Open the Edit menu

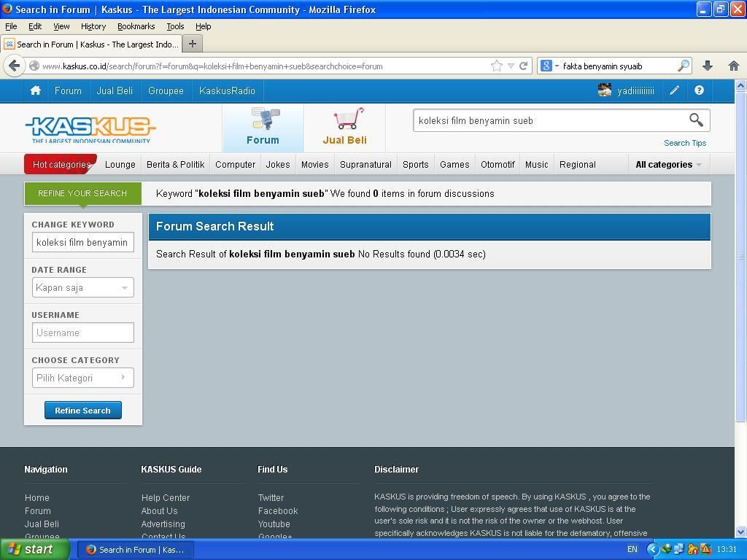(x=35, y=26)
